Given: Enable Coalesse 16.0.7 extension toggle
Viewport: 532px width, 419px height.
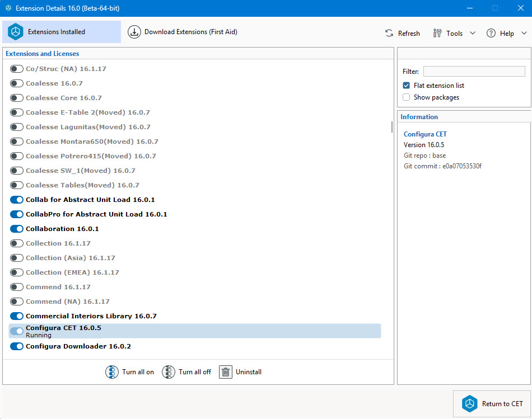Looking at the screenshot, I should coord(17,83).
